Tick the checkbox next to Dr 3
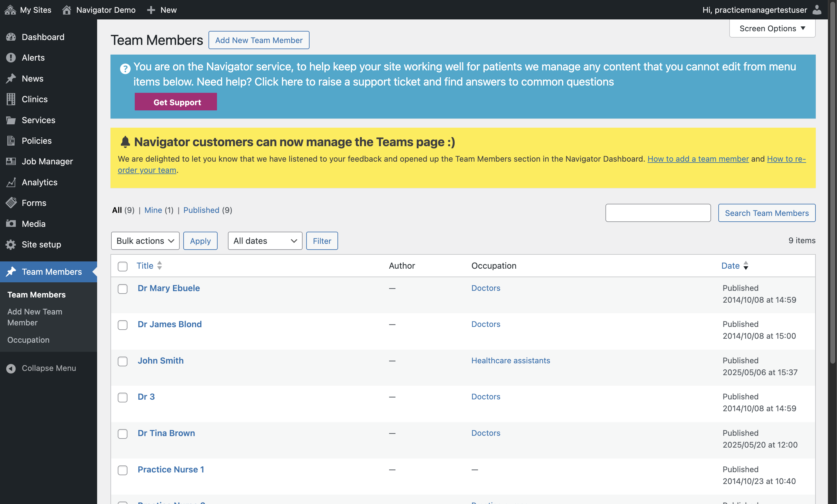 tap(123, 398)
